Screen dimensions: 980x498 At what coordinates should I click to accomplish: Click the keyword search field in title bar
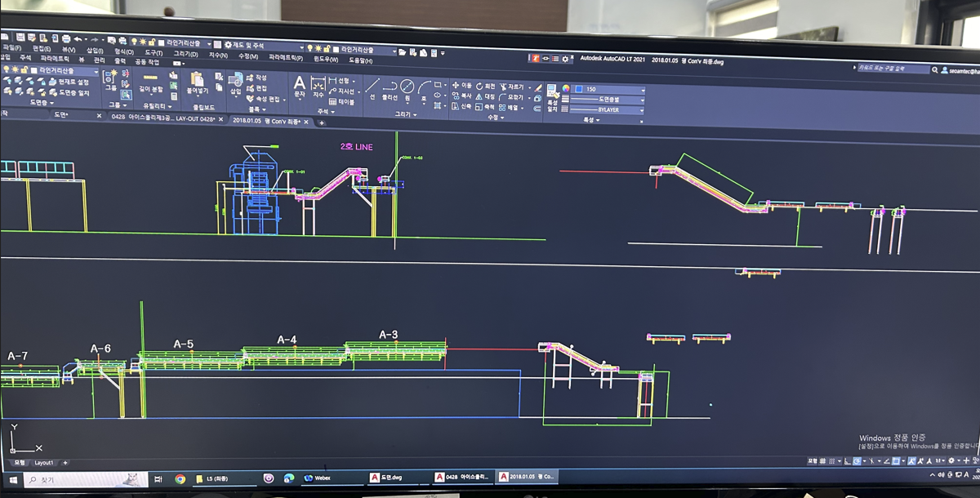point(892,69)
